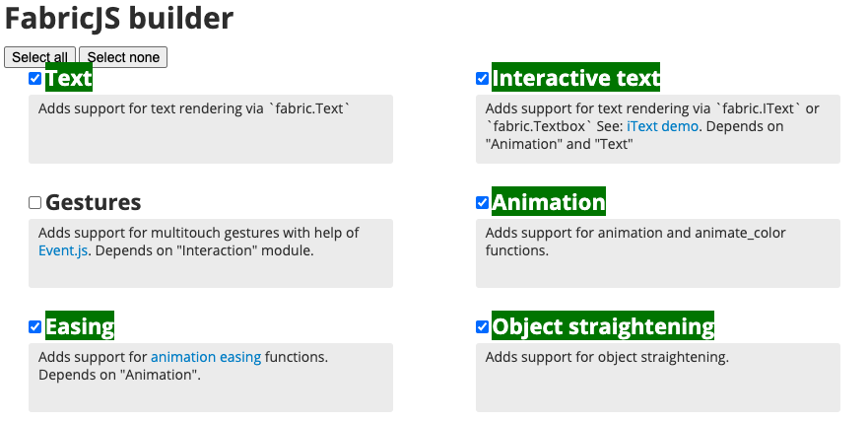The image size is (868, 423).
Task: Click the Animation heading label
Action: pyautogui.click(x=548, y=202)
